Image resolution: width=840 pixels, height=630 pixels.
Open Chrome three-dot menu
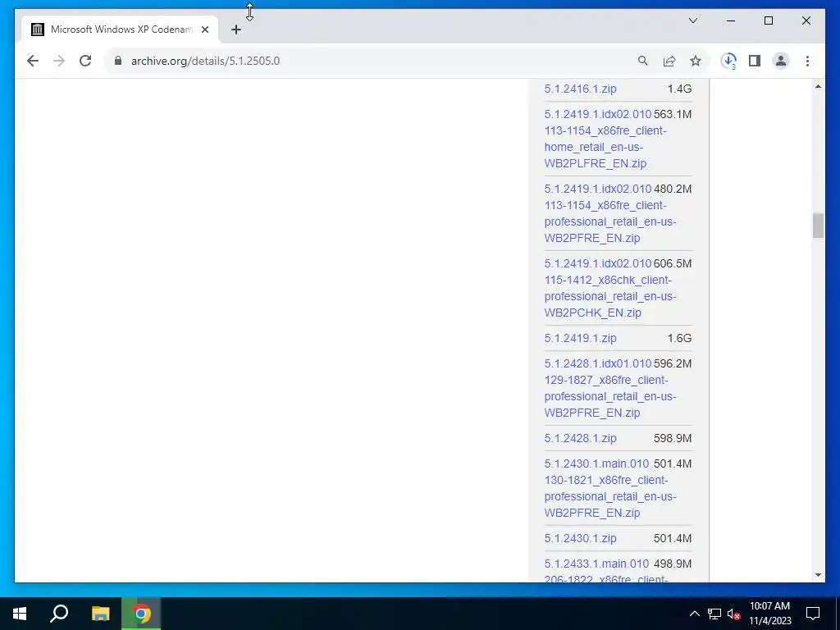pos(807,61)
